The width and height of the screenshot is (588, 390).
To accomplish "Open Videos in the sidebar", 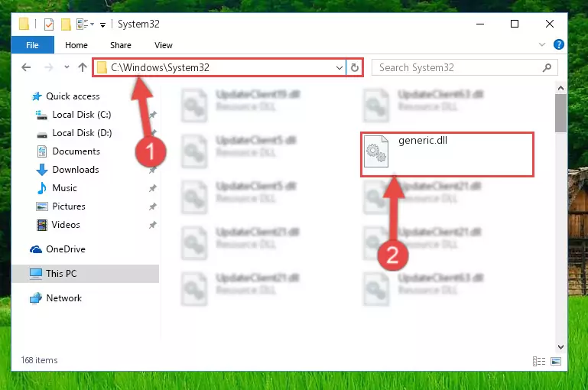I will [66, 225].
